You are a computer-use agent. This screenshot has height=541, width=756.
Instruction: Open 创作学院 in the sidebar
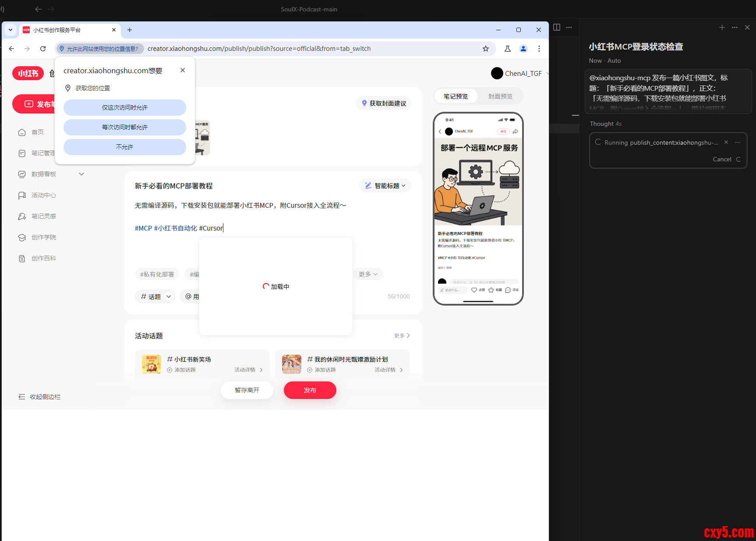[x=43, y=237]
